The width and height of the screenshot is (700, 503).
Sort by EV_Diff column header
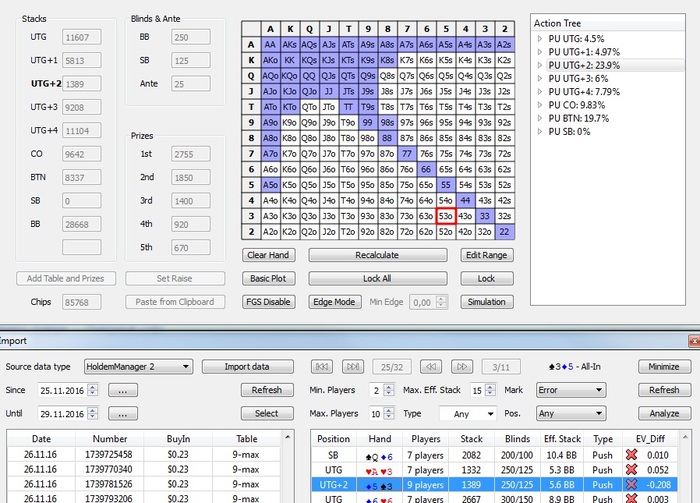point(650,439)
